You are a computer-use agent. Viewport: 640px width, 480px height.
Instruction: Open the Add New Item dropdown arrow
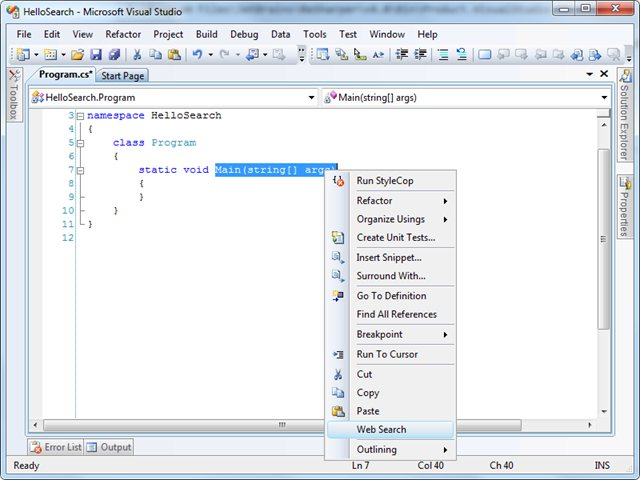pos(64,54)
